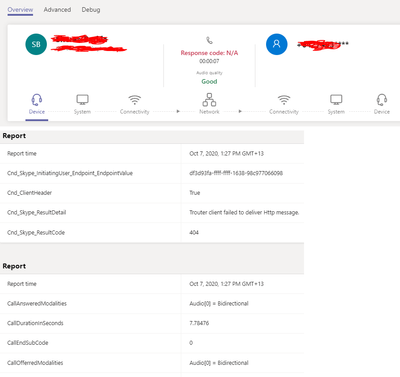Image resolution: width=400 pixels, height=377 pixels.
Task: Click the True value for Cnd_ClientHeader
Action: point(195,193)
